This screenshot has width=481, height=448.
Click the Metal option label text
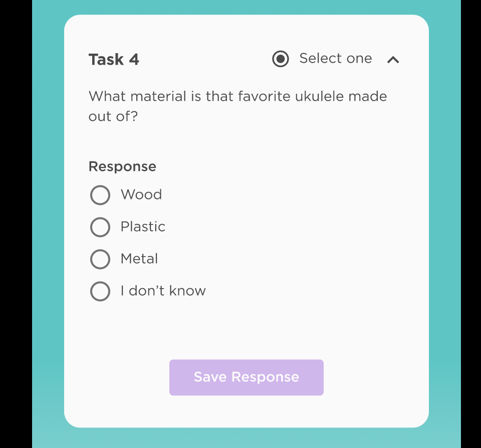139,259
